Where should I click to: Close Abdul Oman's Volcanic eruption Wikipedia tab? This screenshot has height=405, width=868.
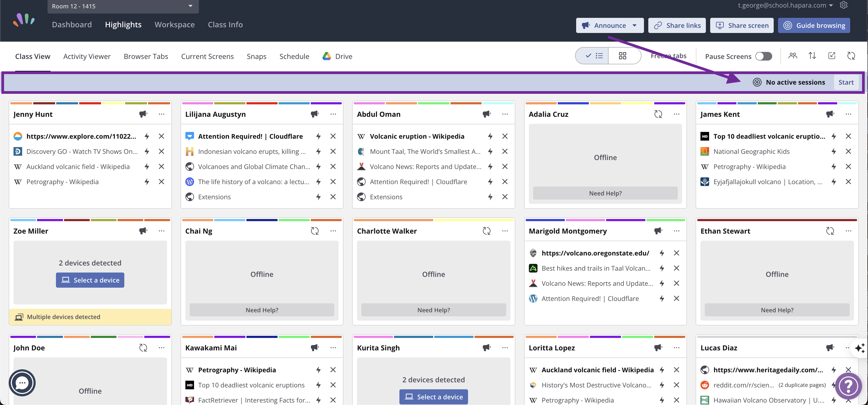click(505, 136)
